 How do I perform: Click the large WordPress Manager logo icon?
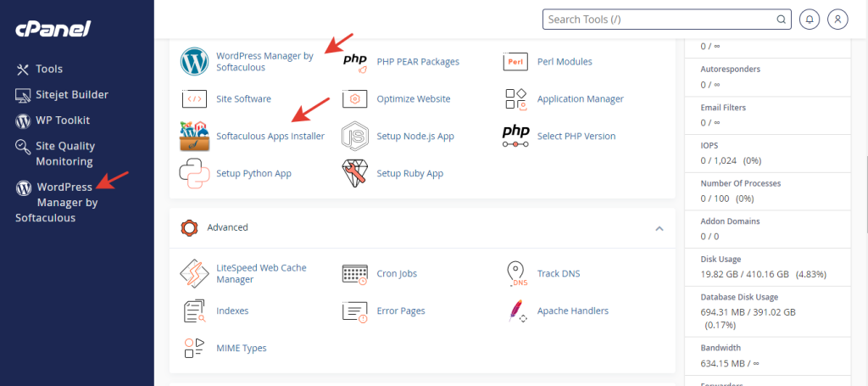[194, 61]
